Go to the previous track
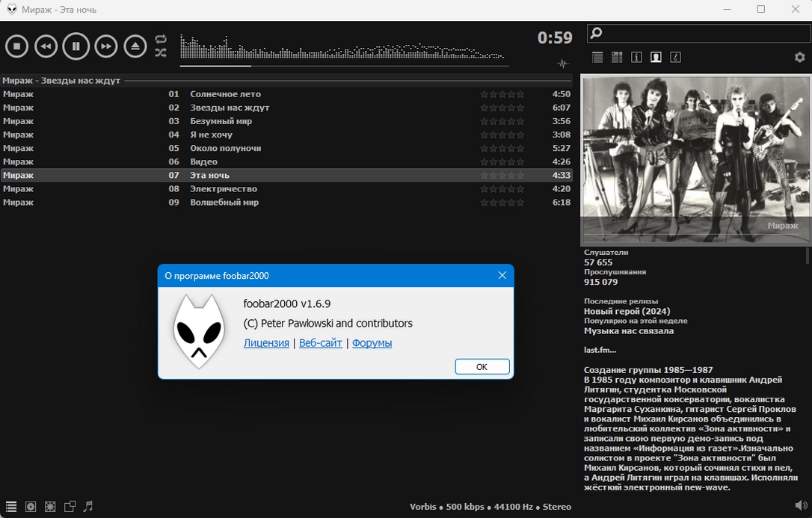The width and height of the screenshot is (812, 518). point(46,46)
